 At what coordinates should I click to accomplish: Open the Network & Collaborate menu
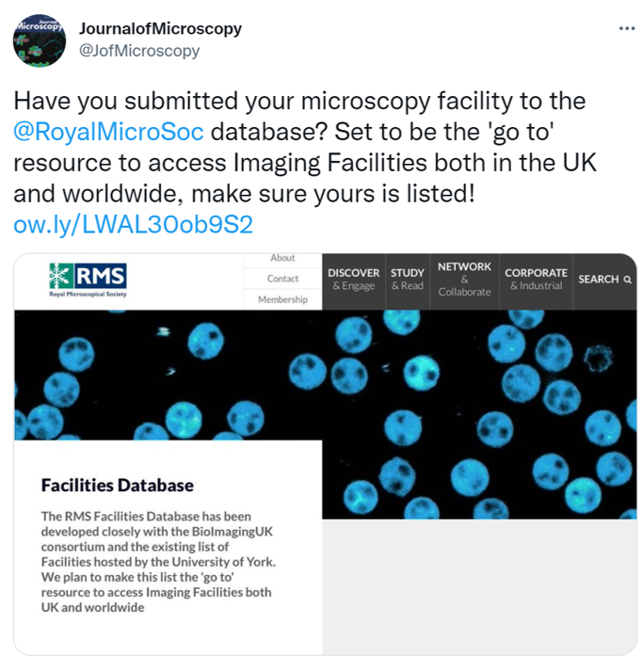coord(464,279)
